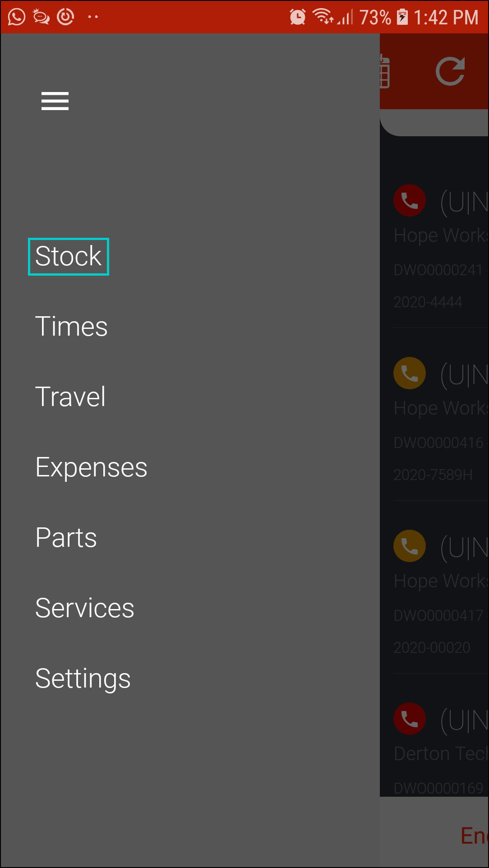
Task: Tap the hamburger menu icon
Action: click(55, 101)
